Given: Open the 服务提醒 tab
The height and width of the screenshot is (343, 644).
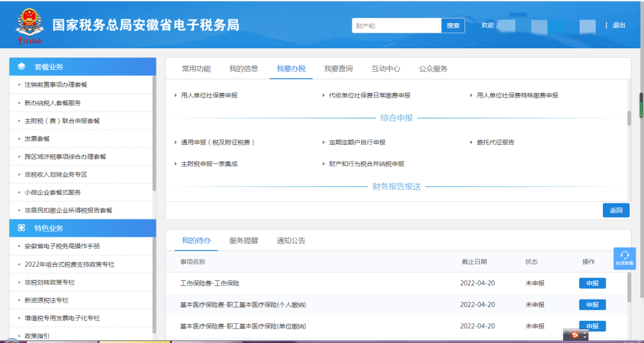Looking at the screenshot, I should click(243, 240).
